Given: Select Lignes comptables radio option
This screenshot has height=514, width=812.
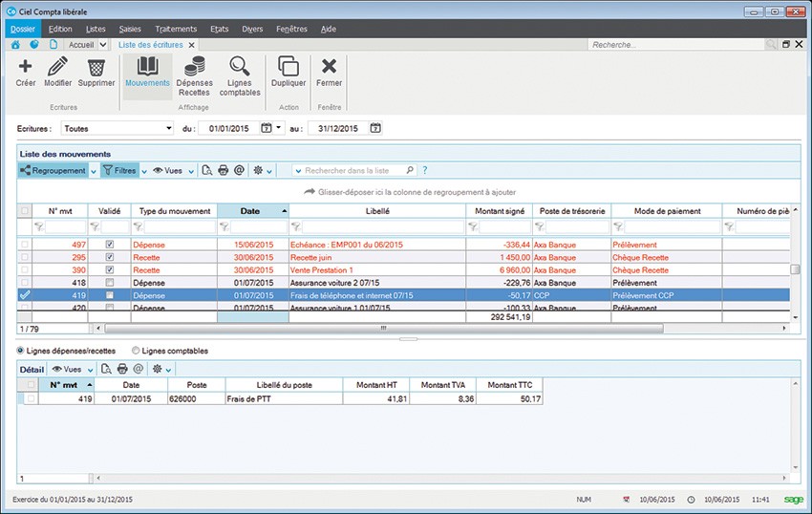Looking at the screenshot, I should coord(136,351).
